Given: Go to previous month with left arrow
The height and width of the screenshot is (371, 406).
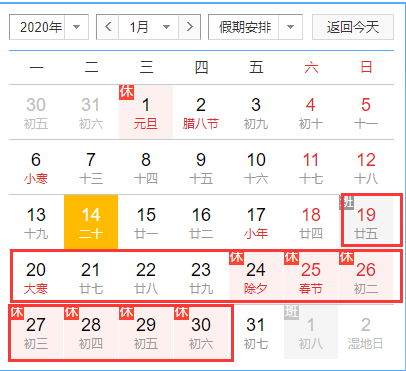Looking at the screenshot, I should click(x=108, y=27).
